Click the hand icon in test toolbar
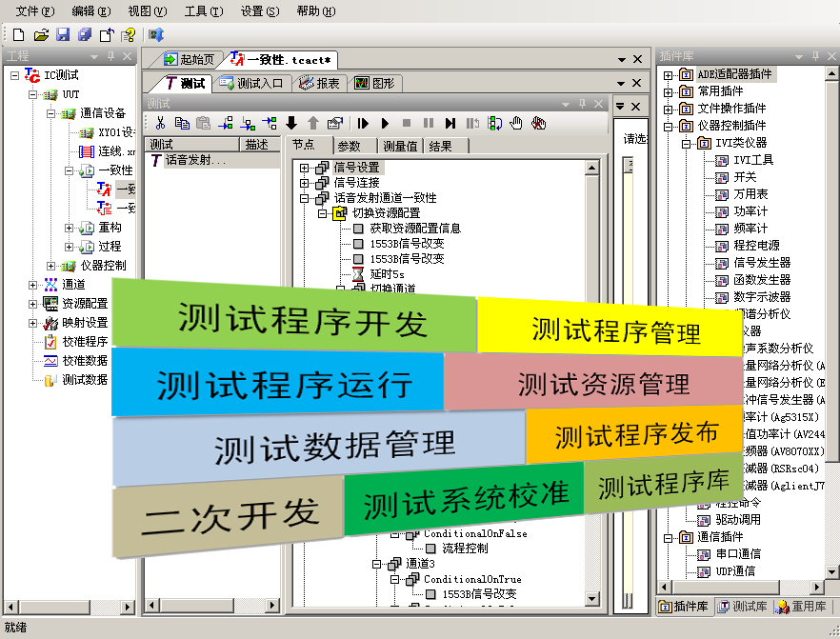The height and width of the screenshot is (639, 840). coord(516,123)
